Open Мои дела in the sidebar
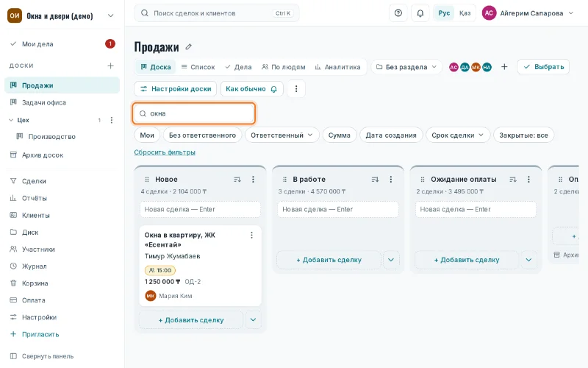 click(62, 44)
